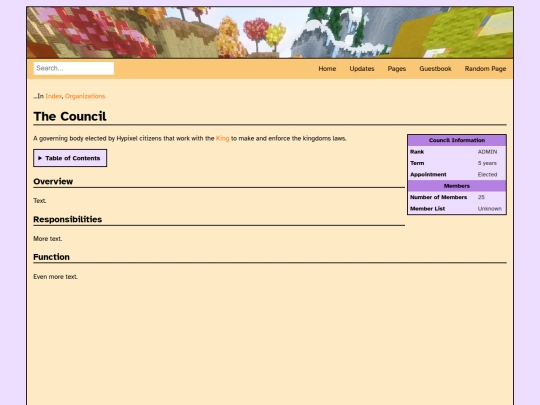This screenshot has height=405, width=540.
Task: Click the Responsibilities section heading
Action: 68,219
